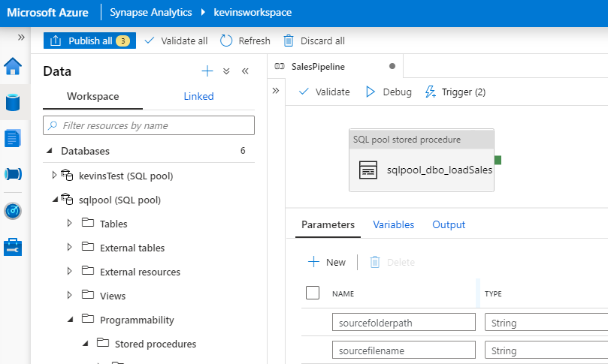
Task: Expand External resources folder
Action: coord(69,272)
